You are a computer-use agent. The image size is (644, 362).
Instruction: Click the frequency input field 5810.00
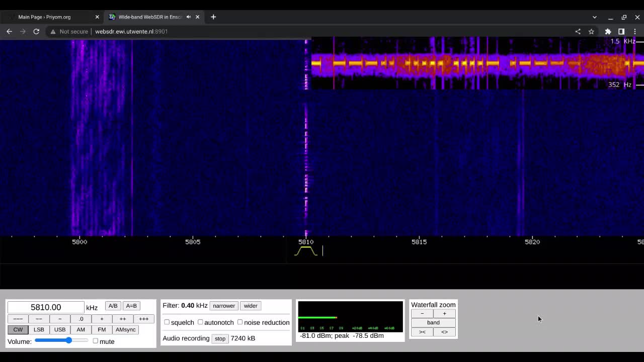(46, 307)
